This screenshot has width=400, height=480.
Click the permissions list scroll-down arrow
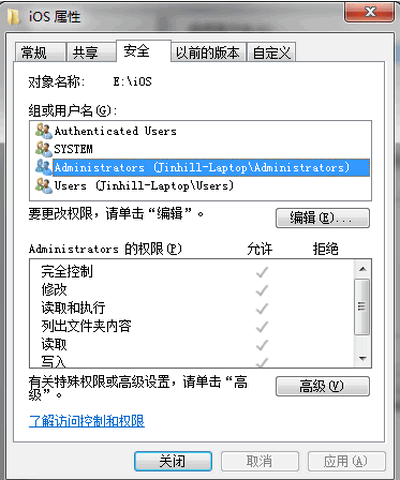[x=363, y=358]
